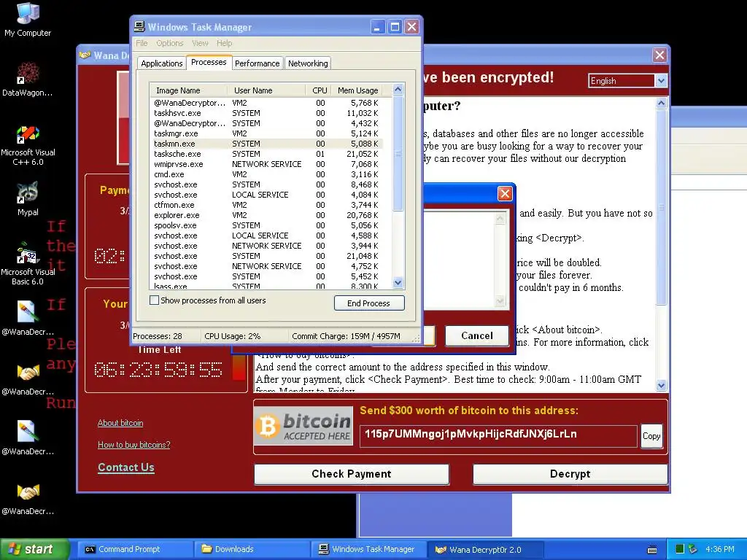This screenshot has width=747, height=560.
Task: Open the About bitcoin link
Action: (x=120, y=423)
